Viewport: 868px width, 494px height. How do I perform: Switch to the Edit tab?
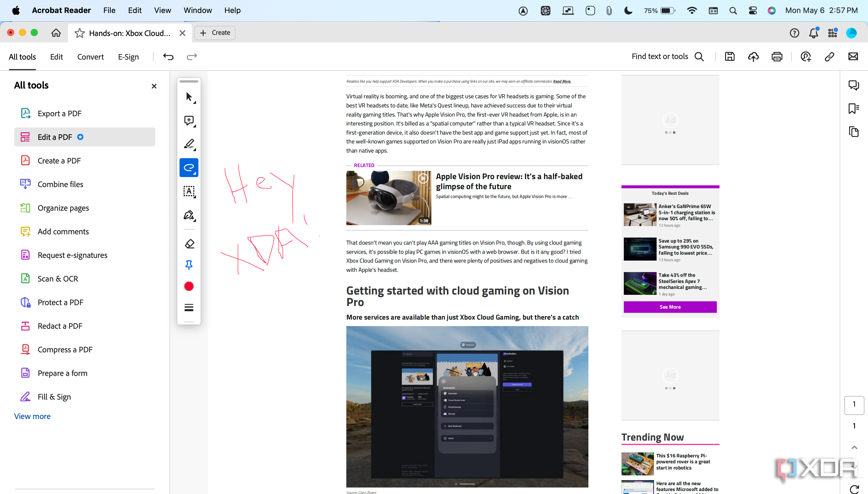click(56, 57)
